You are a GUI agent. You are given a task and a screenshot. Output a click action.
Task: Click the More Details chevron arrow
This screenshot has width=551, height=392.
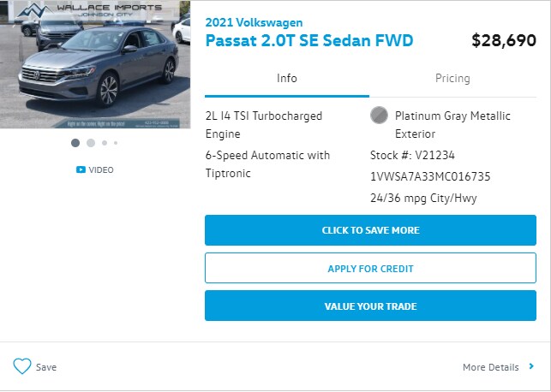(531, 366)
